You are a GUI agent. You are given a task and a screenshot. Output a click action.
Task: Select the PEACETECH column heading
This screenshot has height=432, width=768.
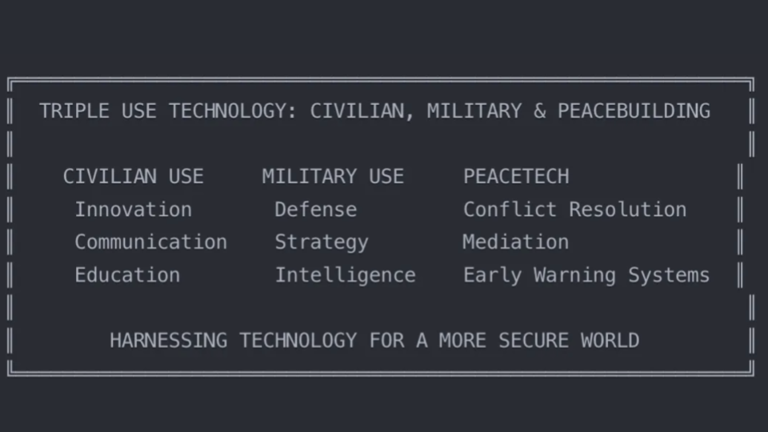tap(516, 176)
